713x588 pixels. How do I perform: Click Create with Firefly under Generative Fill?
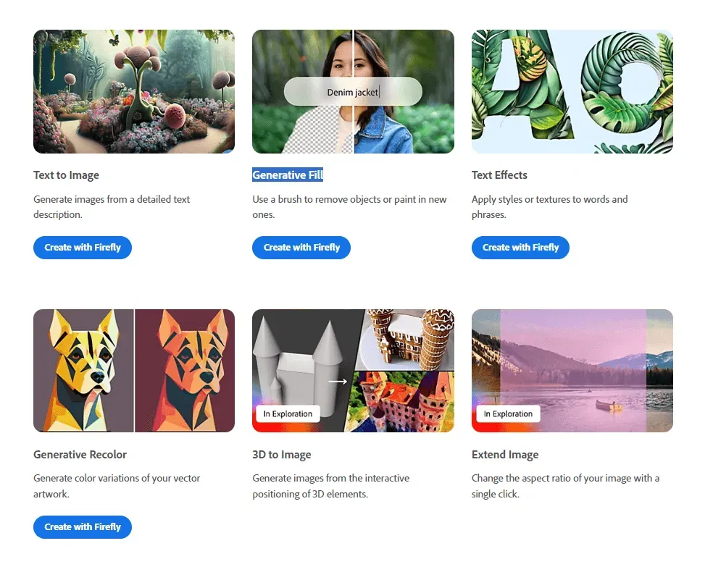click(x=301, y=247)
